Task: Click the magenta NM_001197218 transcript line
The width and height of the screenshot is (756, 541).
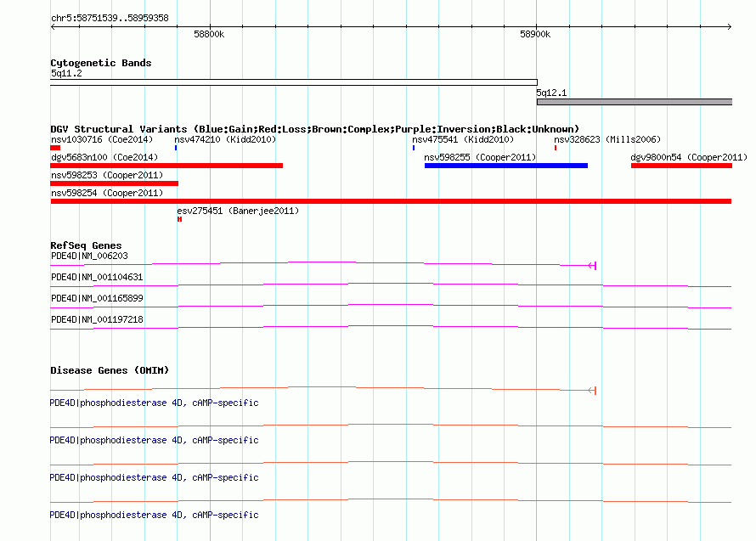Action: point(391,327)
